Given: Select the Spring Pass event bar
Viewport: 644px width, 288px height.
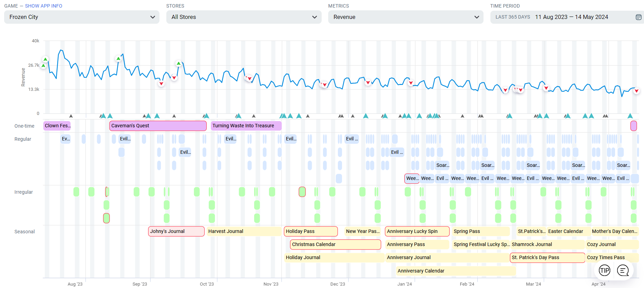Looking at the screenshot, I should pyautogui.click(x=481, y=231).
